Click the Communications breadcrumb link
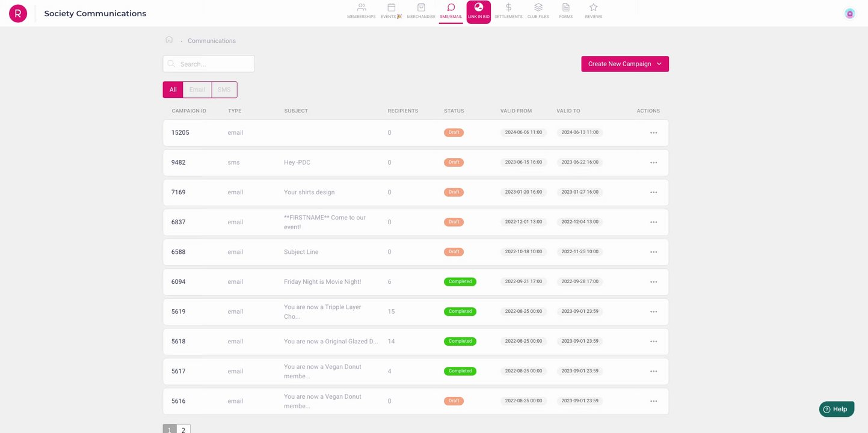Image resolution: width=868 pixels, height=433 pixels. 212,41
